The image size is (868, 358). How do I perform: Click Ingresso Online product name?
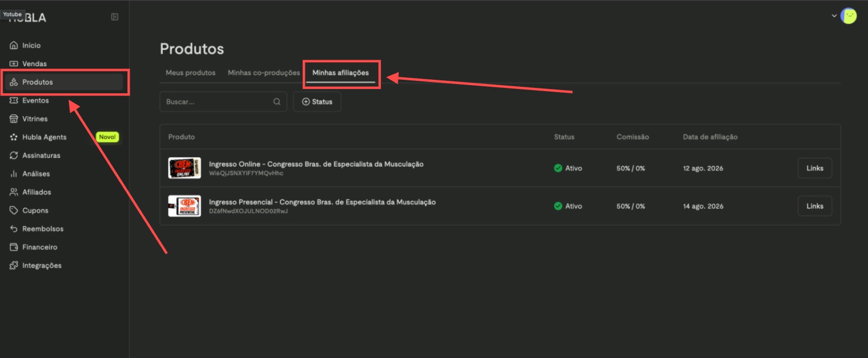click(316, 164)
